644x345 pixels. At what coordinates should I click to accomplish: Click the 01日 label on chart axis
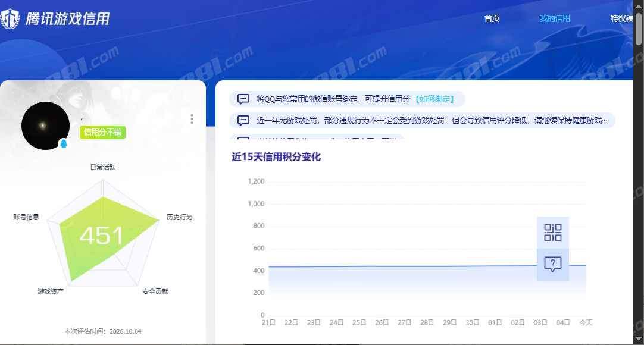point(495,322)
